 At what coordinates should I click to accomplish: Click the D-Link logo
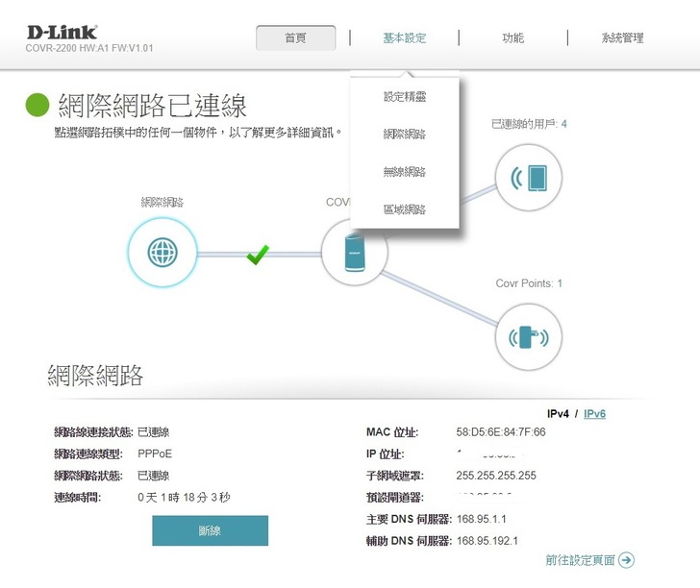(62, 33)
